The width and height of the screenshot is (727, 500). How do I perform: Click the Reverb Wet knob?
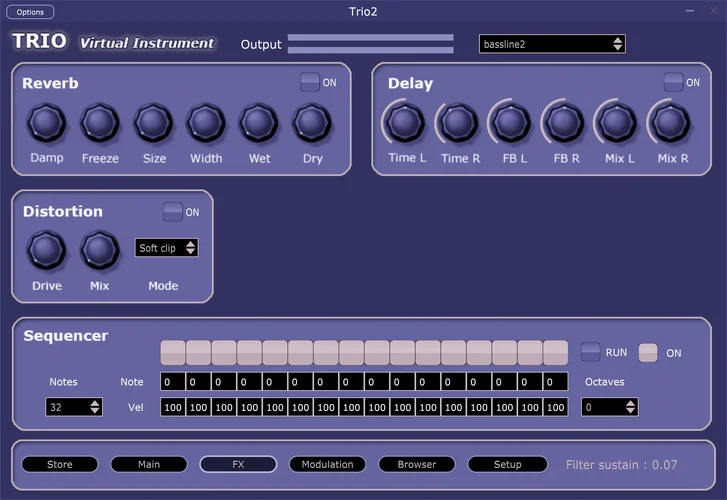click(258, 124)
